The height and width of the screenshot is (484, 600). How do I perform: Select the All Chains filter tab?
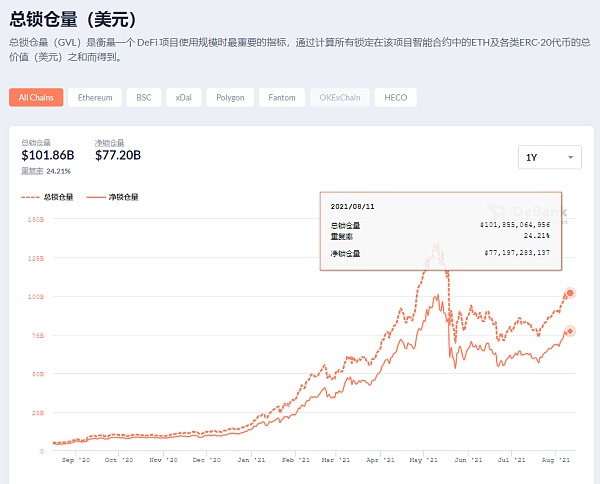point(36,97)
